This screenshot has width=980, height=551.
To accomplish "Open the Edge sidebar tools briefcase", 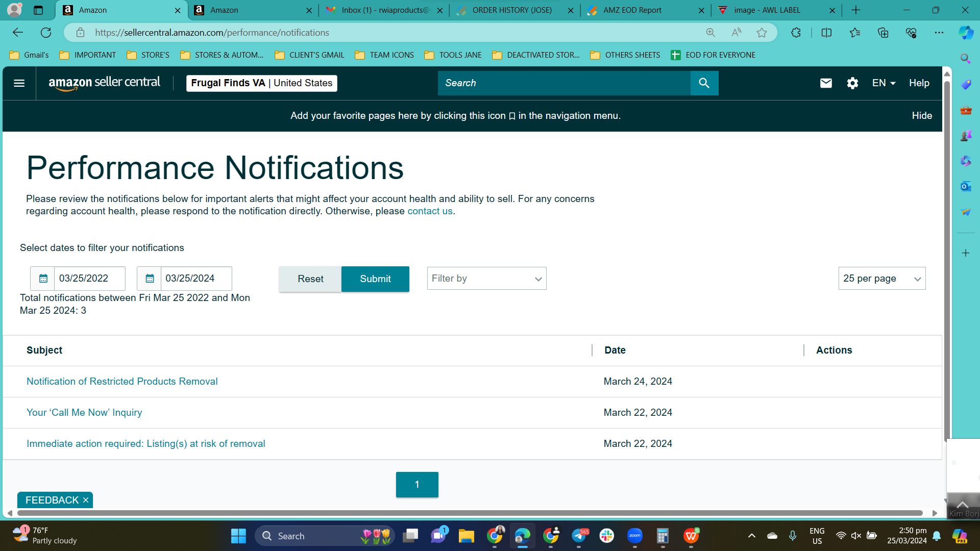I will click(966, 110).
